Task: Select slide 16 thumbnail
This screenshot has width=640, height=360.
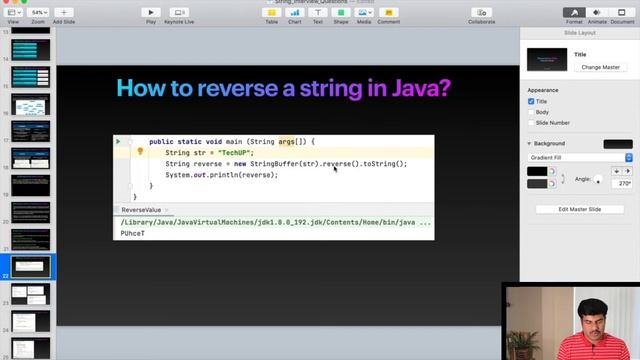Action: click(31, 104)
